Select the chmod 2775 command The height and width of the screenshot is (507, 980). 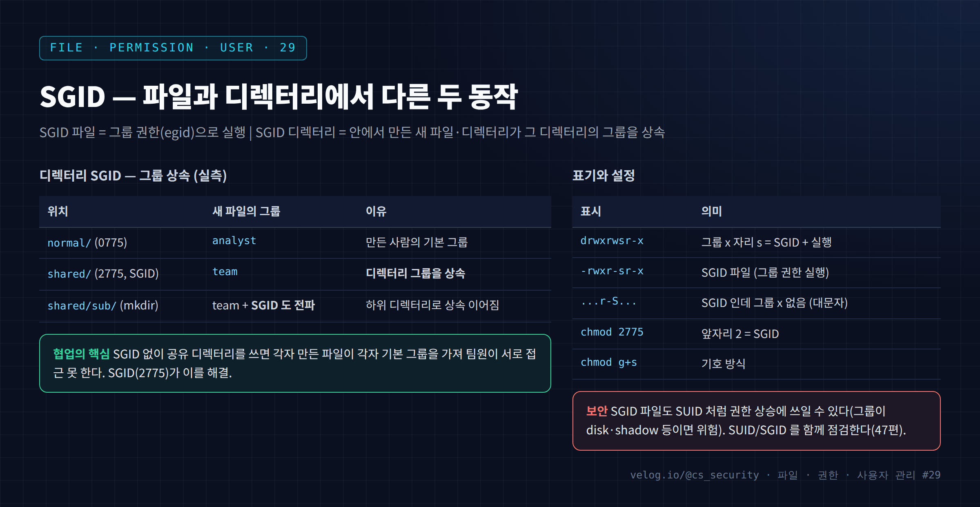612,332
